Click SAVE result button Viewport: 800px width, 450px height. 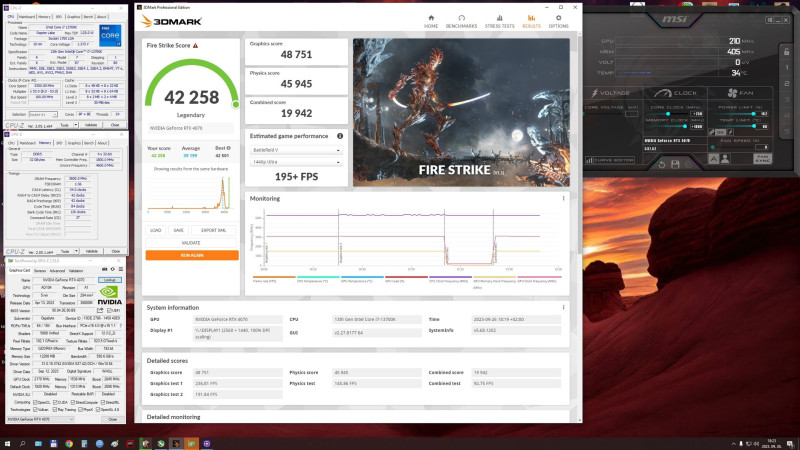[178, 230]
